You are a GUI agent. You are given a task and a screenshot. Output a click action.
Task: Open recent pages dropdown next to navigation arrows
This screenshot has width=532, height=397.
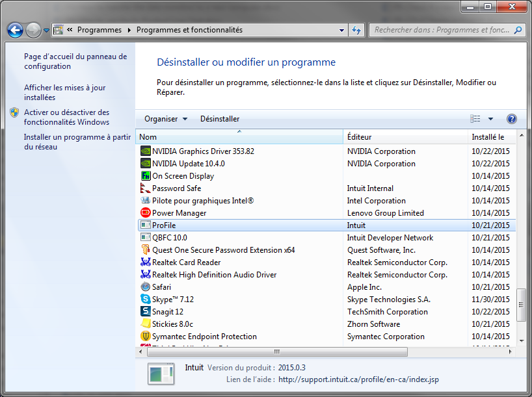[46, 30]
